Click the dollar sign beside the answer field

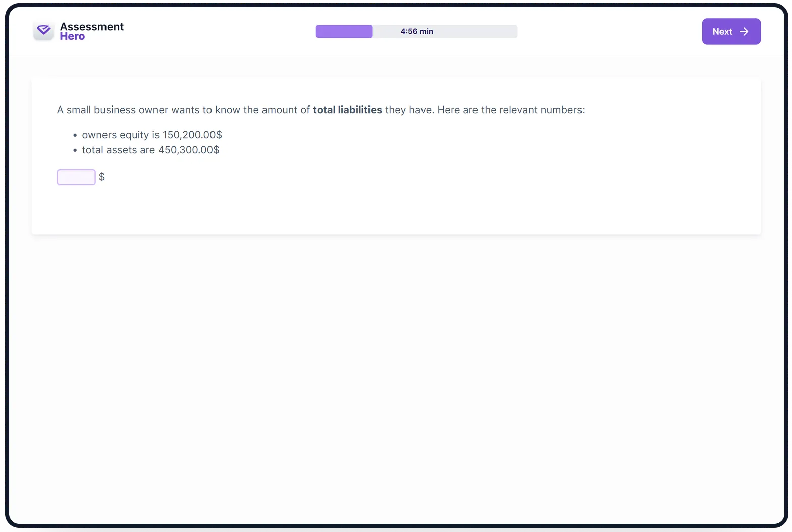102,177
